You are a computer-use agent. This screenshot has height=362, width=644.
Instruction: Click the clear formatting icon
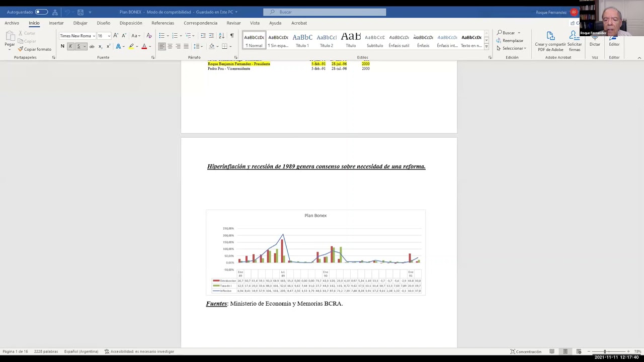pos(149,36)
